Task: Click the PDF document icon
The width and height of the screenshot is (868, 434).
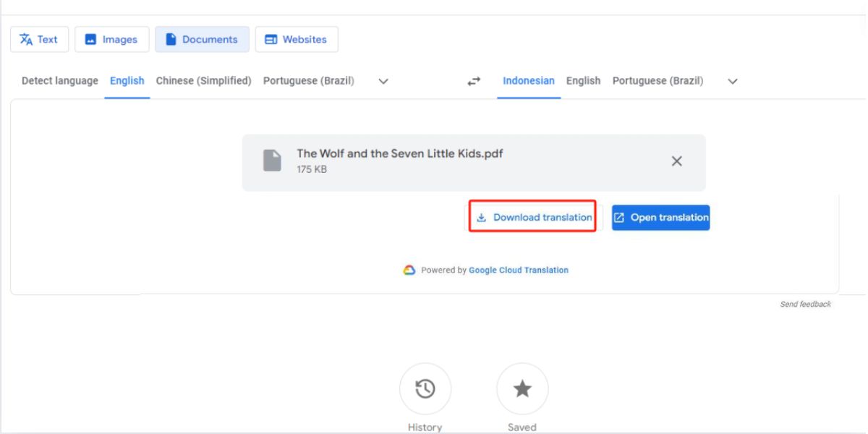Action: pyautogui.click(x=273, y=161)
